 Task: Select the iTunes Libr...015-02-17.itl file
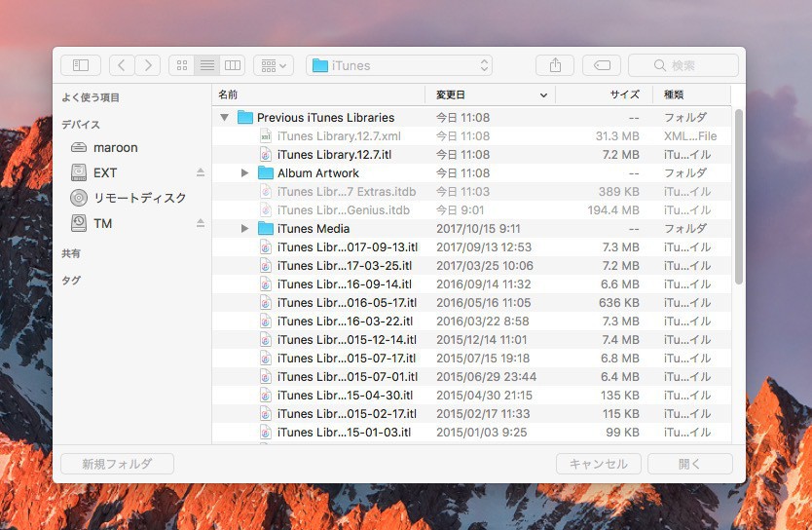pos(472,414)
